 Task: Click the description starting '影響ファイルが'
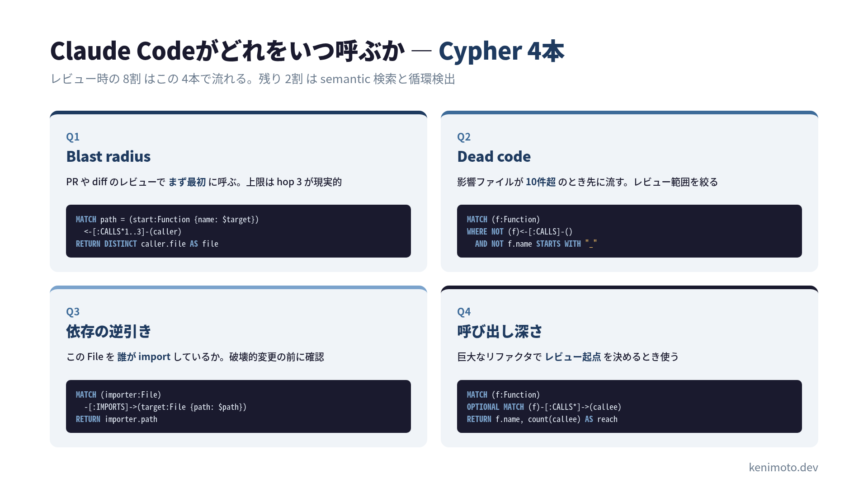point(588,182)
